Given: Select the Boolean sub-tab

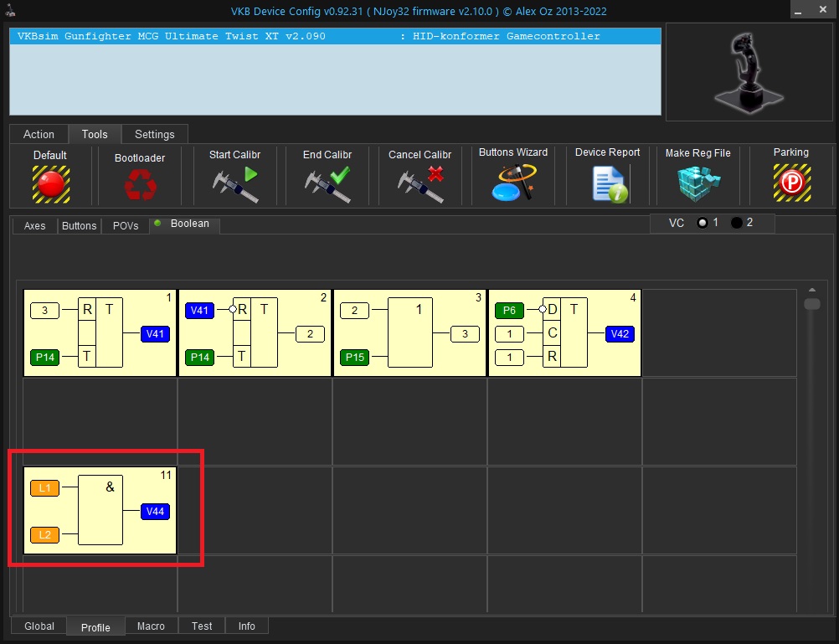Looking at the screenshot, I should point(184,224).
